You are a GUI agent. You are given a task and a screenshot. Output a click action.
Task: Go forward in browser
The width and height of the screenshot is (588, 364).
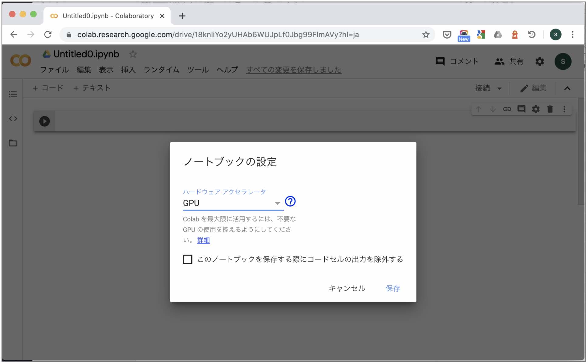tap(31, 35)
